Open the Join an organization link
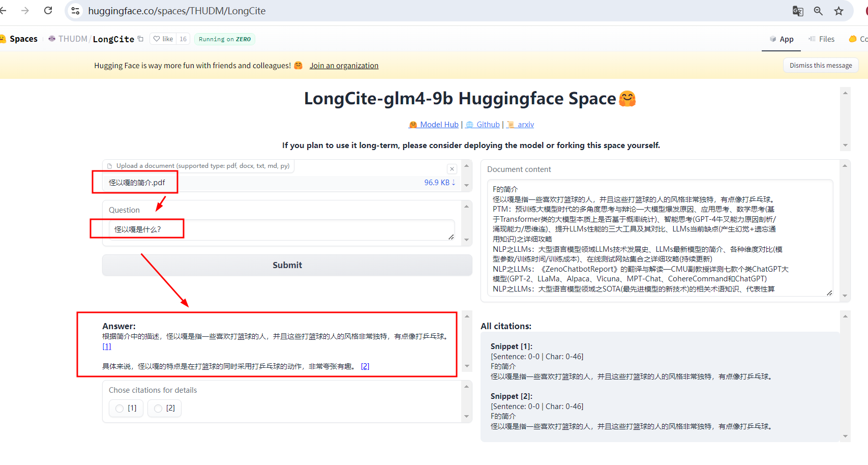The image size is (868, 465). (344, 65)
